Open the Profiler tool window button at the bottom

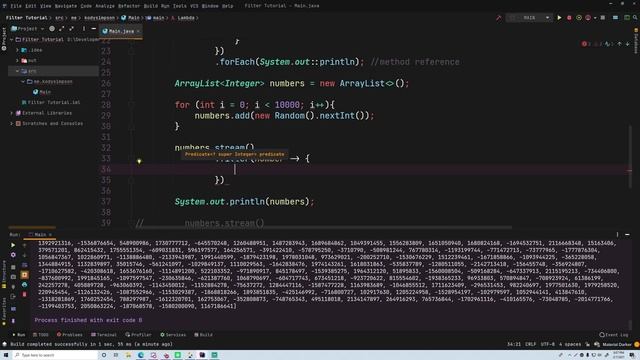click(138, 335)
